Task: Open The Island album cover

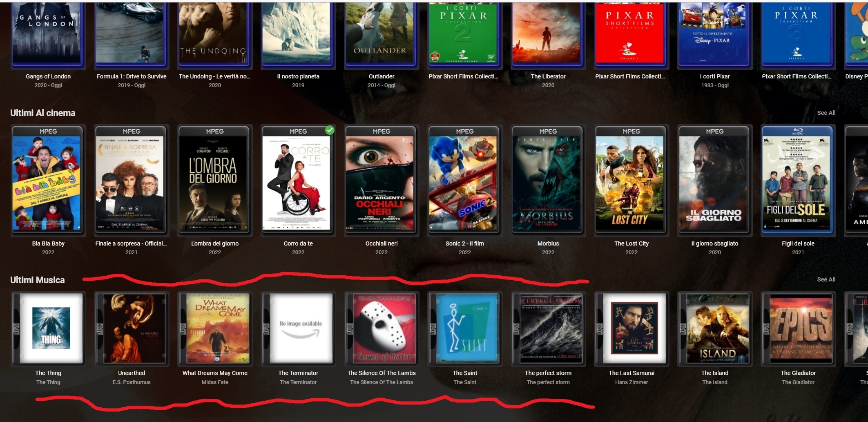Action: pos(715,328)
